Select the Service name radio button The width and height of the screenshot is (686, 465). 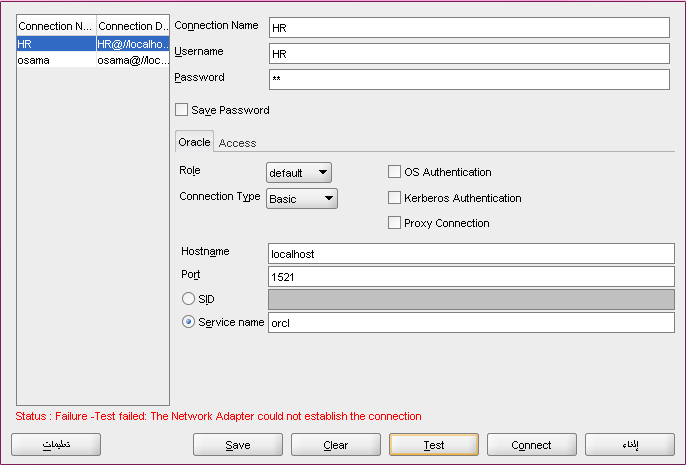[188, 323]
